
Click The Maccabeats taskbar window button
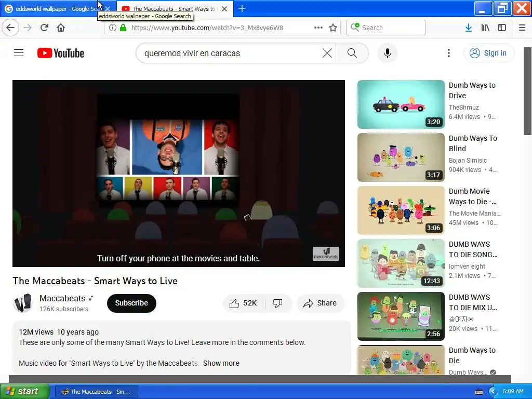point(96,392)
